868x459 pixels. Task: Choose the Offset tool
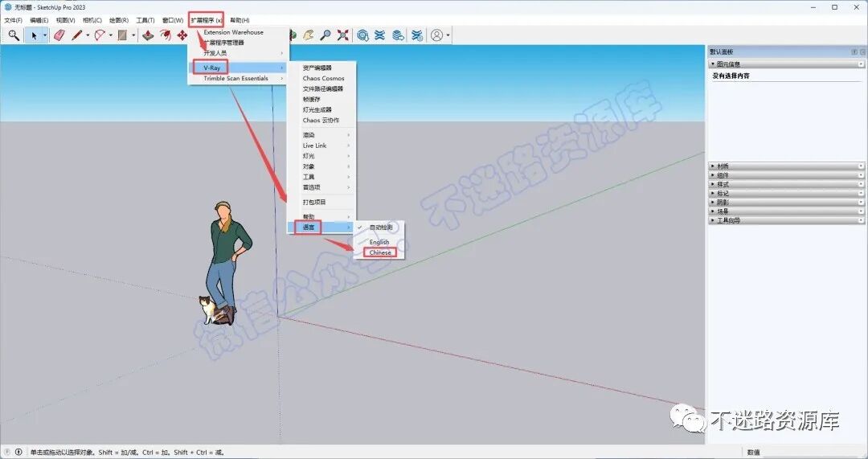(166, 35)
